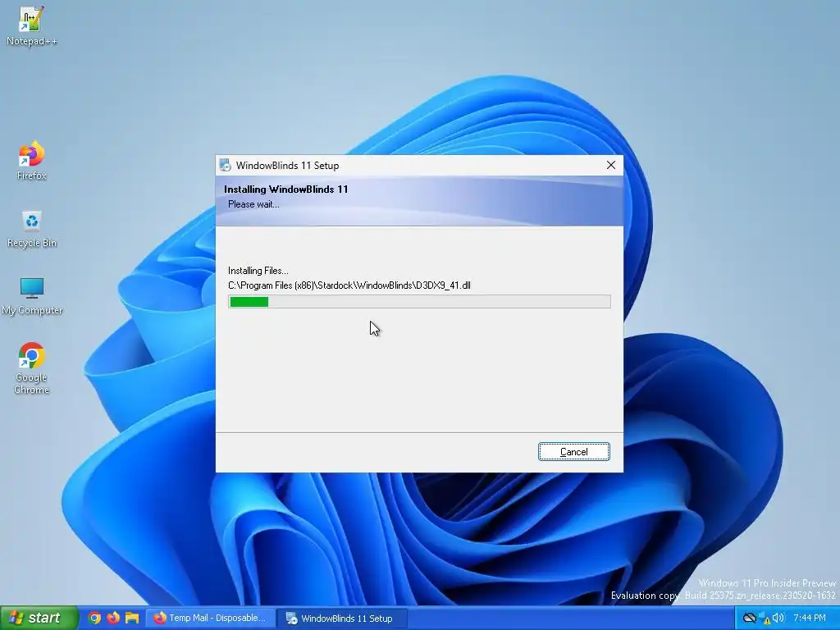Select the My Computer desktop icon
The width and height of the screenshot is (840, 630).
click(31, 296)
